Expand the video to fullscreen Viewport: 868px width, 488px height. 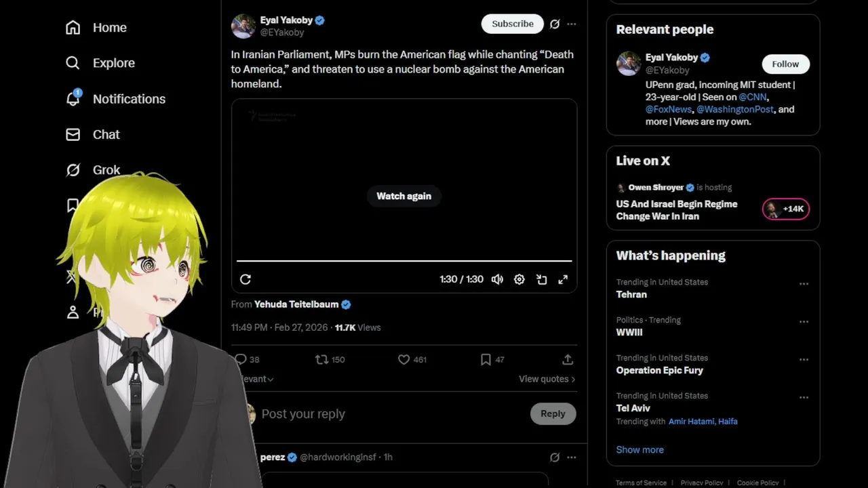[x=563, y=279]
